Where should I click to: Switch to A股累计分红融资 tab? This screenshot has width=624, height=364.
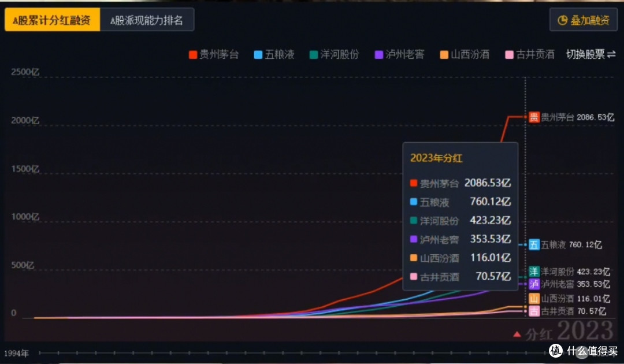click(52, 20)
